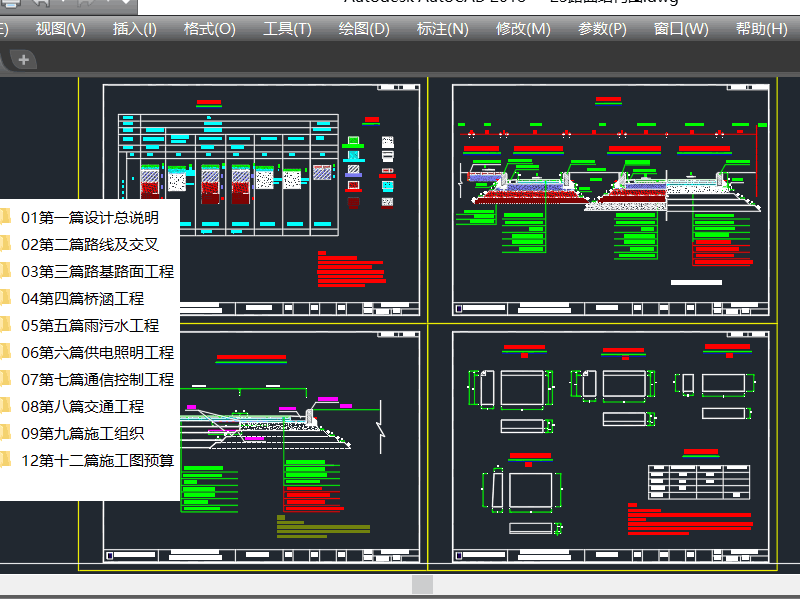800x600 pixels.
Task: Open the 窗口(W) menu
Action: point(681,29)
